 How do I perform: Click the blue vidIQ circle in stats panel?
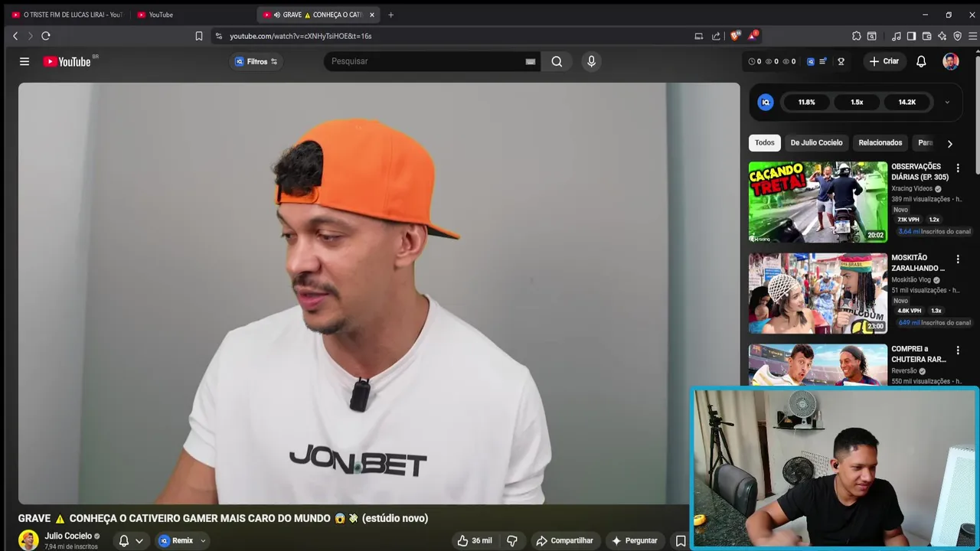point(766,102)
